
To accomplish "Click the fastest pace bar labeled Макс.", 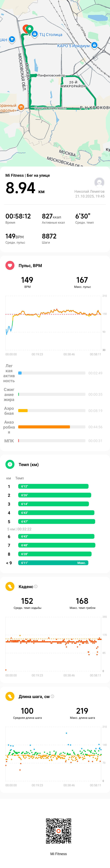I will point(53,563).
